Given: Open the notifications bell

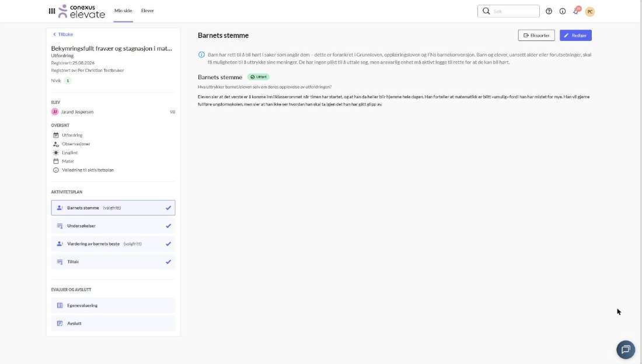Looking at the screenshot, I should [x=577, y=11].
